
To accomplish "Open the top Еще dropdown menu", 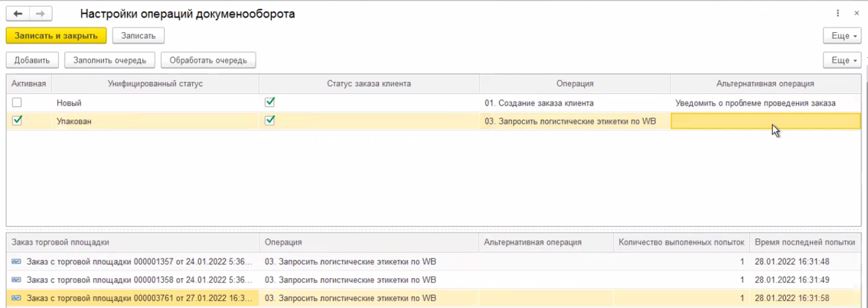I will pyautogui.click(x=841, y=36).
